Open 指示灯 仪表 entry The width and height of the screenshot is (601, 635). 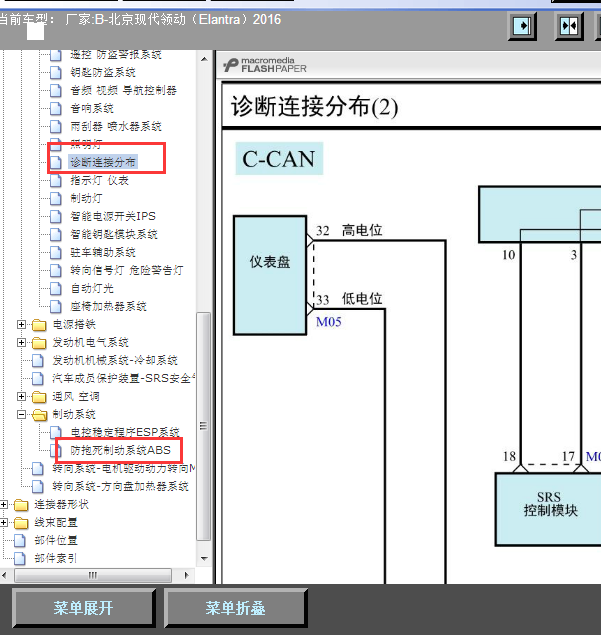click(99, 181)
